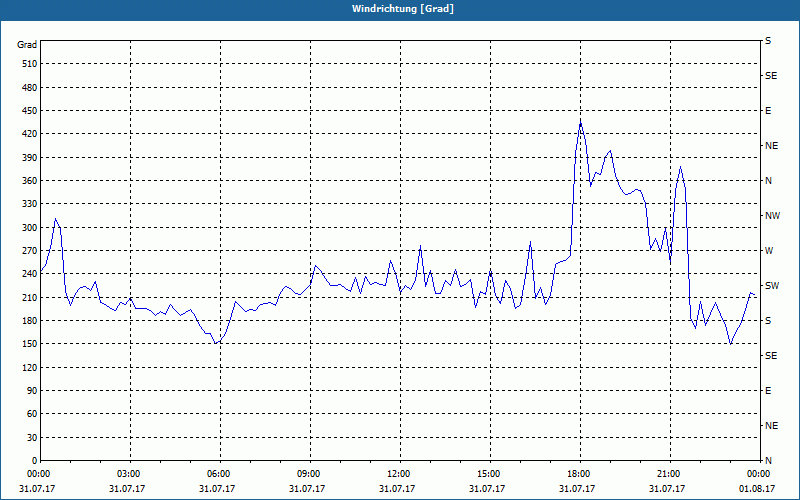Click the 03:00 time label
800x500 pixels.
click(131, 473)
